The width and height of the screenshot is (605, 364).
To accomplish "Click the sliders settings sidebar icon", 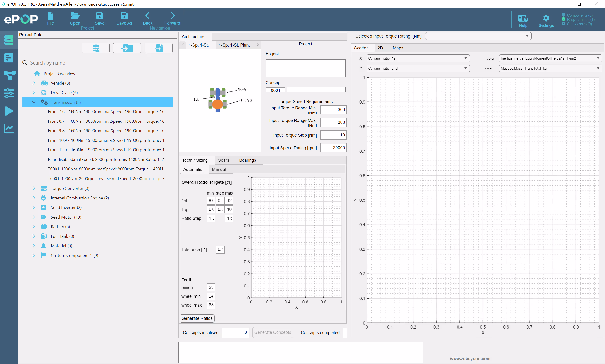I will pyautogui.click(x=9, y=93).
